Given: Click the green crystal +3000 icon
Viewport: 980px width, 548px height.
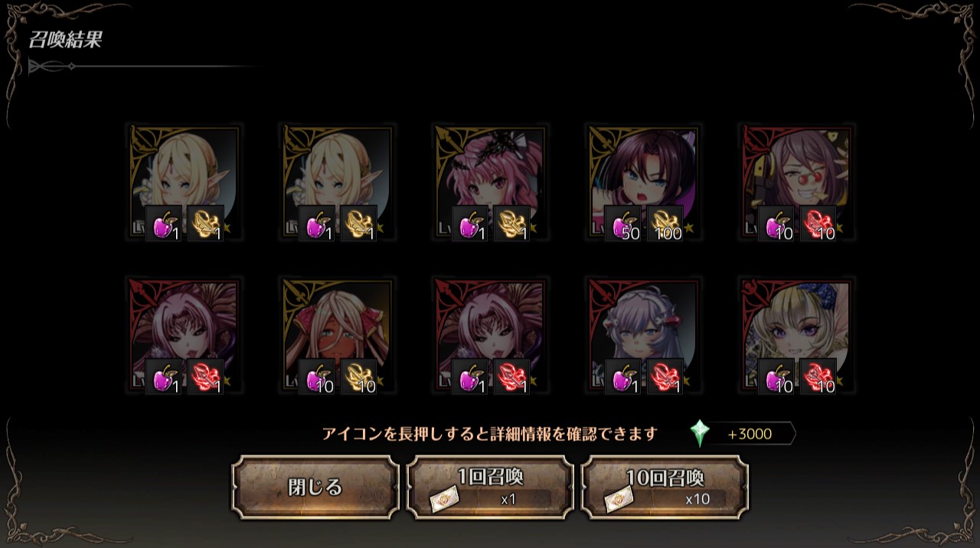Looking at the screenshot, I should click(x=699, y=433).
